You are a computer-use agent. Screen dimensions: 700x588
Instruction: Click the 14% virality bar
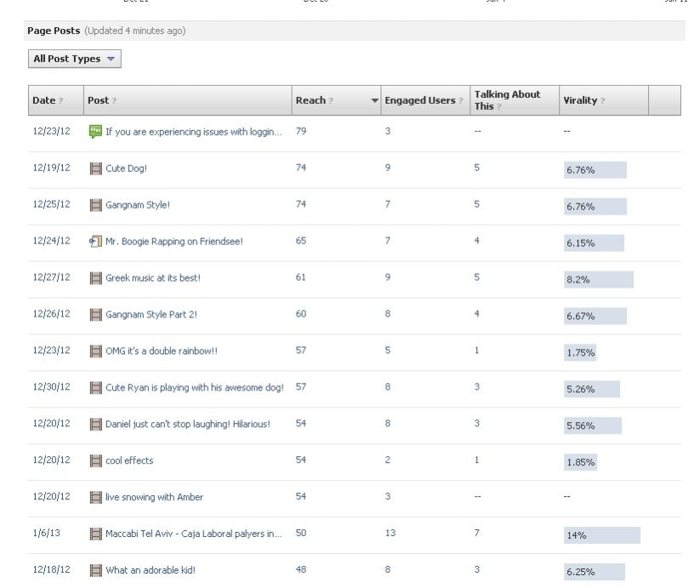coord(602,535)
